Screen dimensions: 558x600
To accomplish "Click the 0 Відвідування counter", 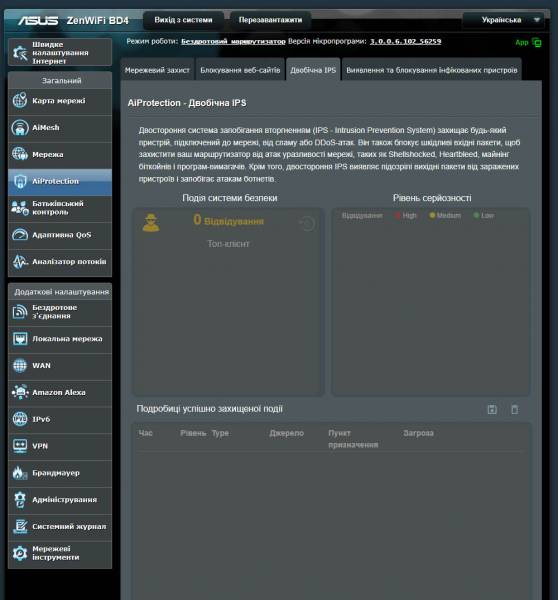I will tap(228, 220).
